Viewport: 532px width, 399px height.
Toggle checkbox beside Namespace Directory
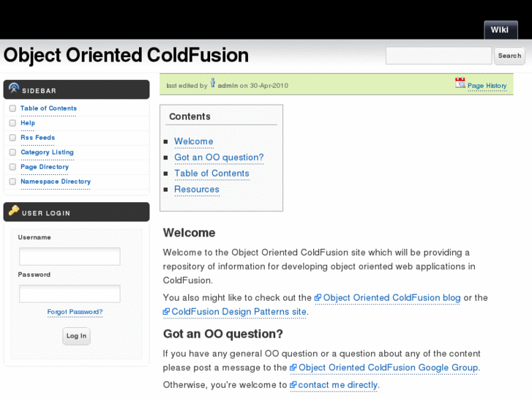(12, 182)
